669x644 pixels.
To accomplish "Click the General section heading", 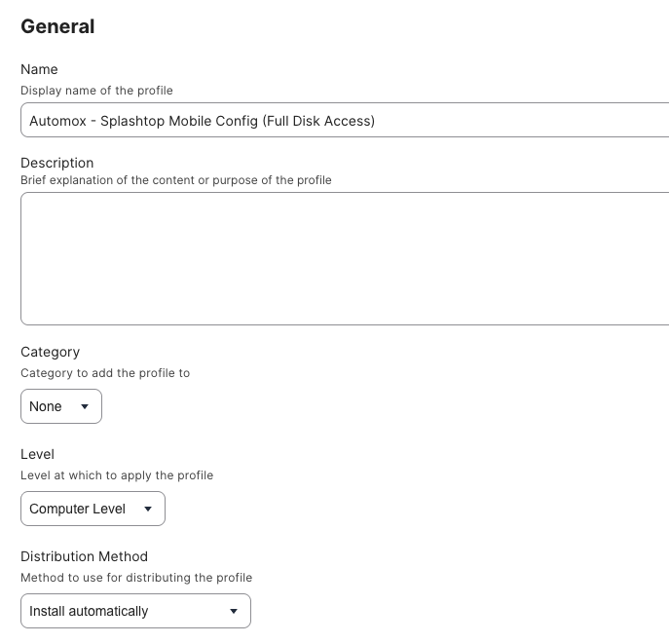I will pyautogui.click(x=57, y=26).
